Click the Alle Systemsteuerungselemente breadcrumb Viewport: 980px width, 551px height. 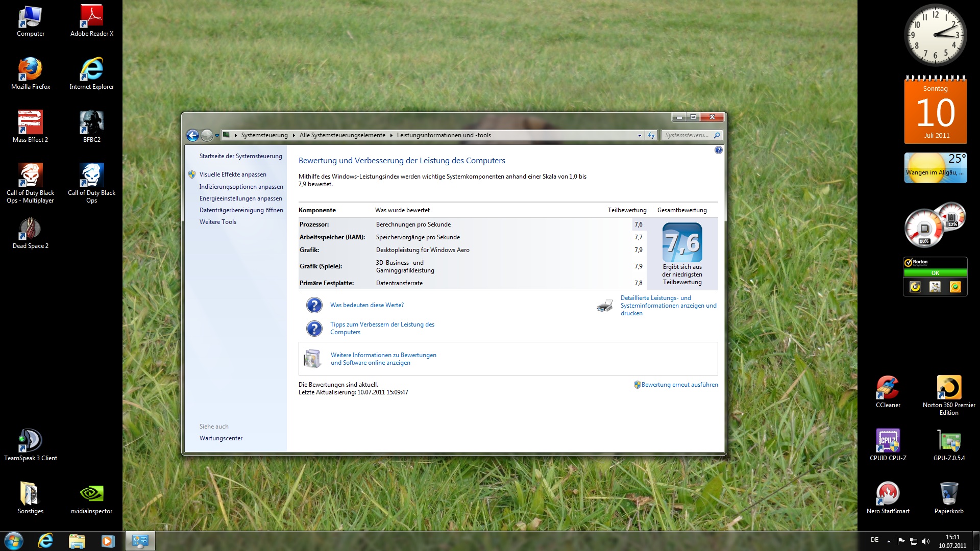(x=342, y=135)
